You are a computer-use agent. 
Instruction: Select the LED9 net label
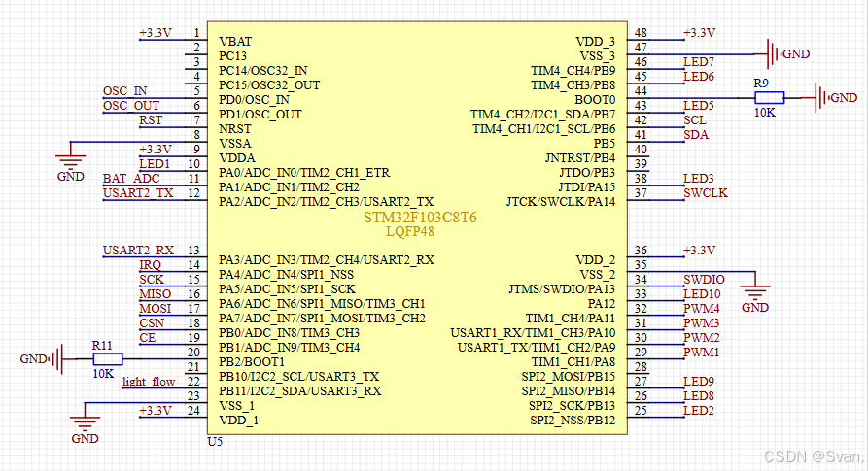[x=699, y=382]
